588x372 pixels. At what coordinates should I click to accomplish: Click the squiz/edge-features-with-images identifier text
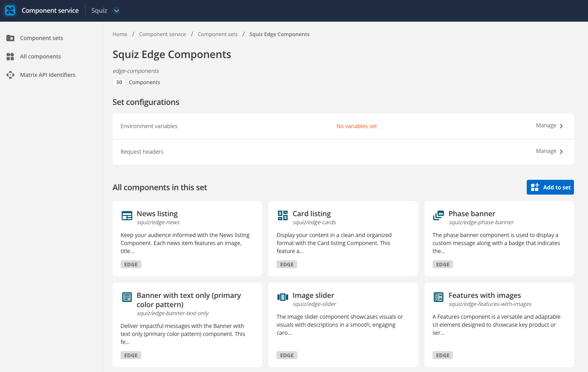tap(490, 304)
